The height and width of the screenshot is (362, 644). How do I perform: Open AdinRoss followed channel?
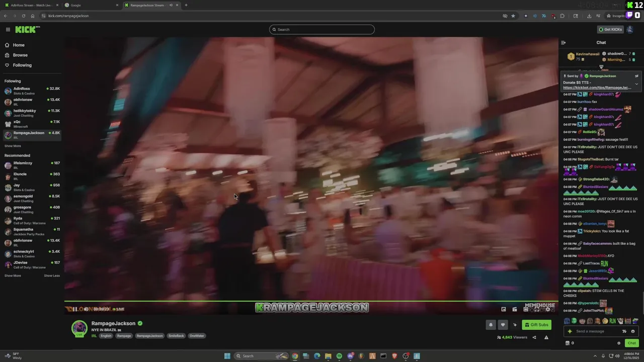tap(32, 90)
